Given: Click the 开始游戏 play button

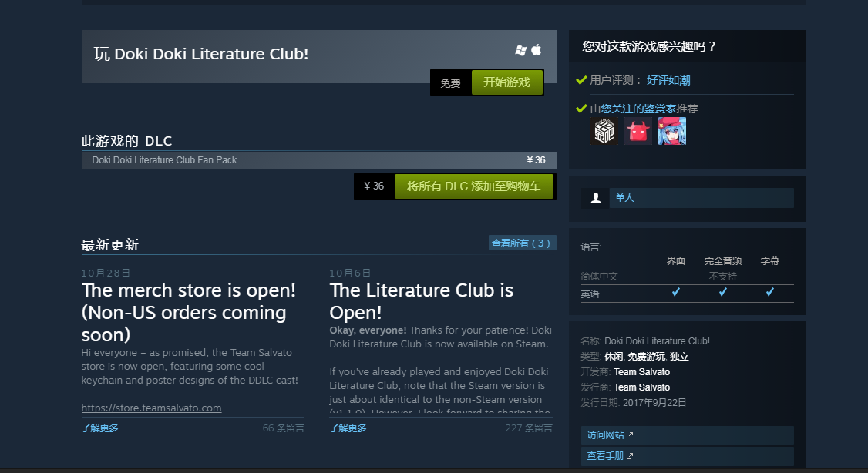Looking at the screenshot, I should 506,82.
